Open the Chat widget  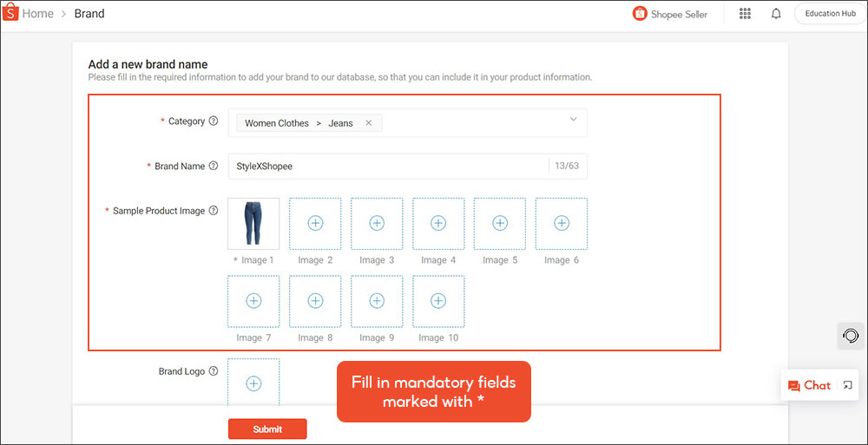(x=809, y=385)
